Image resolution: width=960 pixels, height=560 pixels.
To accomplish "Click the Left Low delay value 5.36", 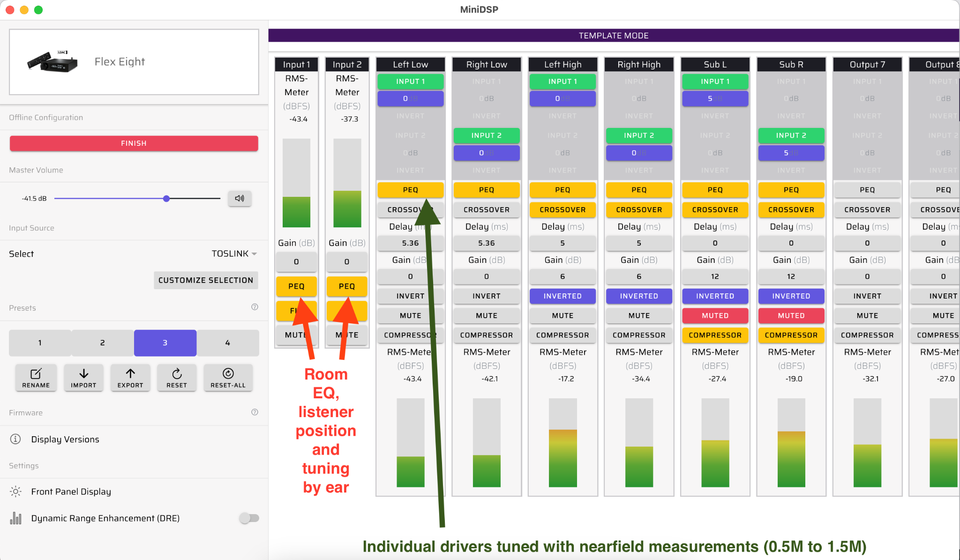I will [x=410, y=243].
